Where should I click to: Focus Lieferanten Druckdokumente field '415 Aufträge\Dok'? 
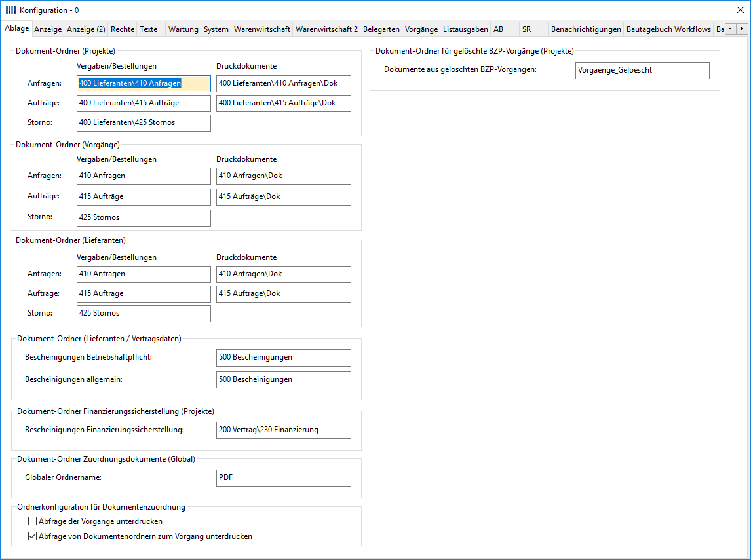coord(284,294)
